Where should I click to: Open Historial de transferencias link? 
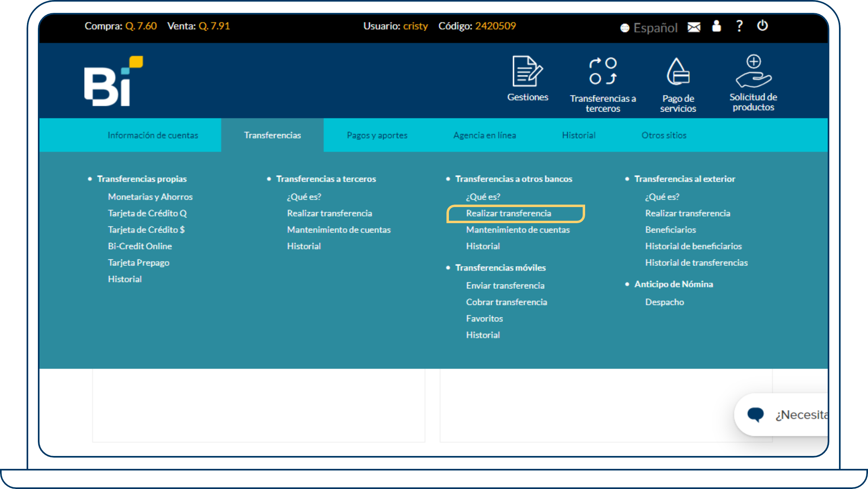696,263
